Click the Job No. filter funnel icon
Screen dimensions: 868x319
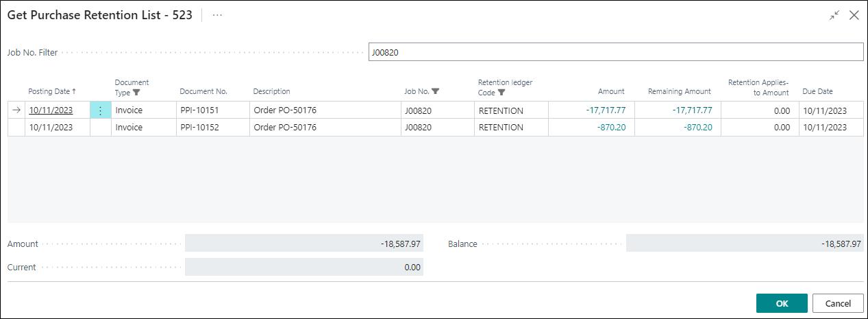coord(436,91)
